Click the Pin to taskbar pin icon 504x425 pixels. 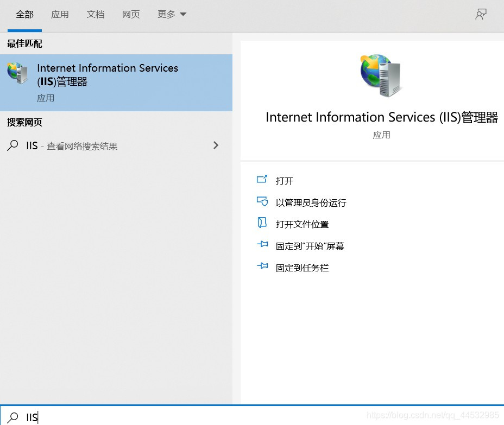[x=262, y=267]
